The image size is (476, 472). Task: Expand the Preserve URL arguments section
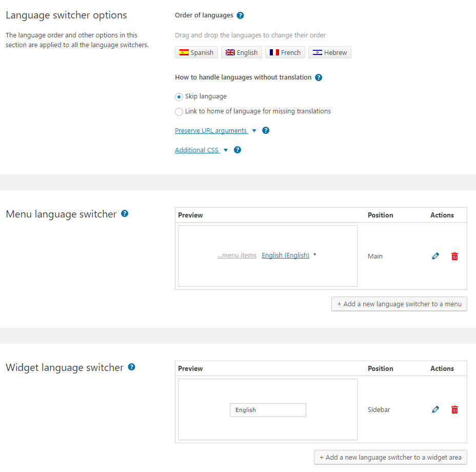[212, 131]
